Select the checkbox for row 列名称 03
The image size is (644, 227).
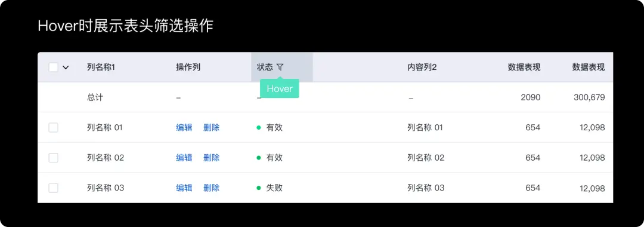[x=54, y=188]
